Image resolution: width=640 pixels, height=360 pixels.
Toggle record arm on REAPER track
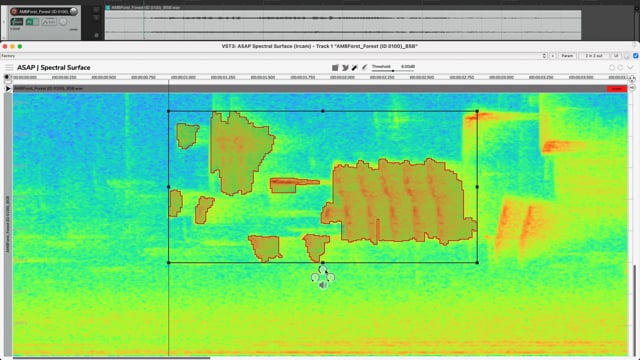[14, 11]
